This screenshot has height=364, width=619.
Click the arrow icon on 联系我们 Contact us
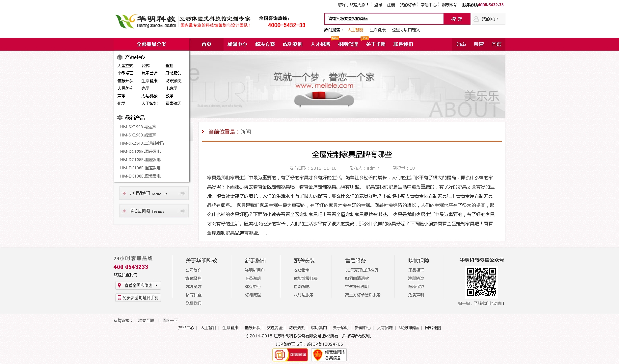182,193
